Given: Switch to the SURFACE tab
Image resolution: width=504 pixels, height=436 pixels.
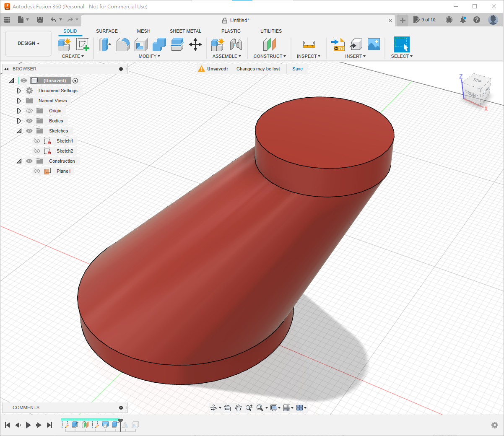Looking at the screenshot, I should [x=107, y=31].
